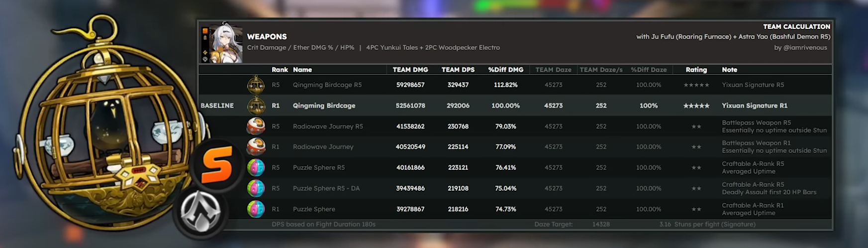
Task: Click the 'by @iamrivenous' credit text
Action: [800, 48]
